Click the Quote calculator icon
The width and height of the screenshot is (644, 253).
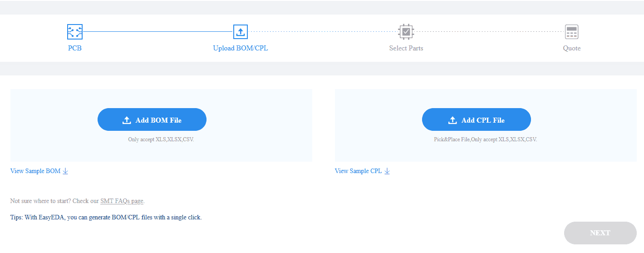[571, 32]
